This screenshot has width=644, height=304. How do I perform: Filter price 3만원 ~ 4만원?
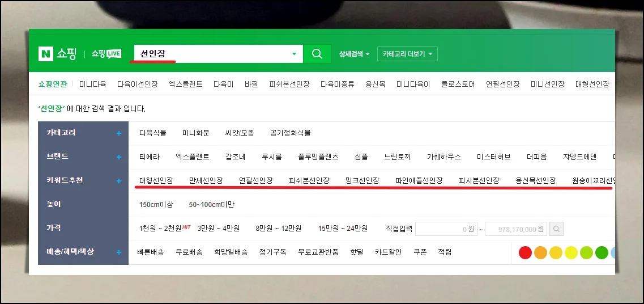coord(219,229)
